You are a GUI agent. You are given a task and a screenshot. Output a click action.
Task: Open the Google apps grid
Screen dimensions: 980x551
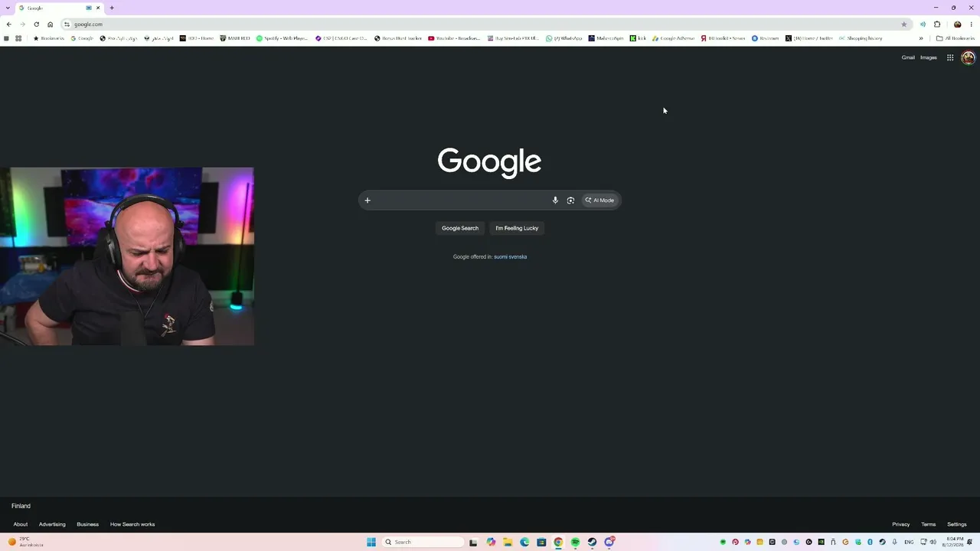point(950,57)
